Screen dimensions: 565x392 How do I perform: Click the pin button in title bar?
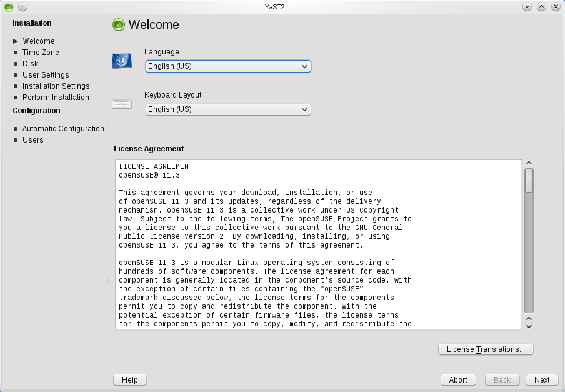click(x=22, y=7)
